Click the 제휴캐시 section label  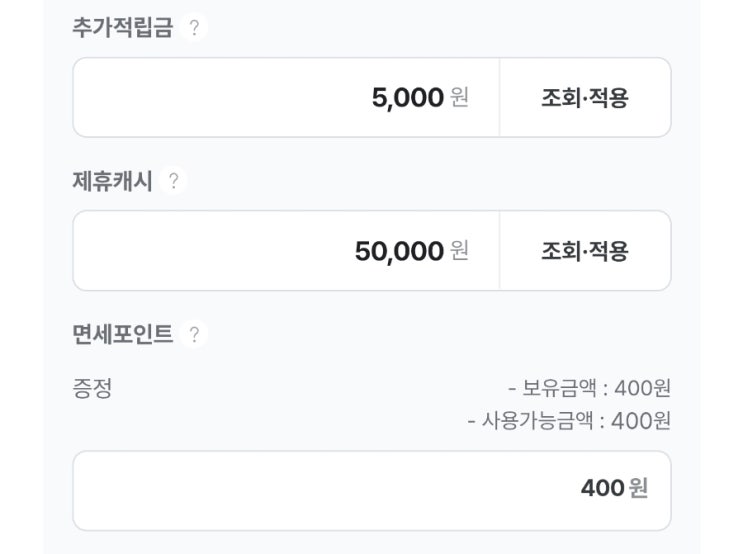tap(112, 181)
